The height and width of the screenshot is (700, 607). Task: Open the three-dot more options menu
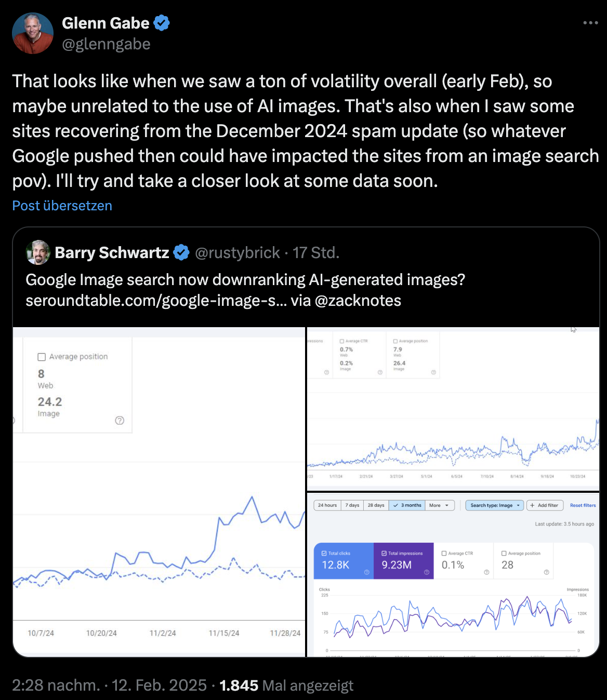[x=590, y=22]
